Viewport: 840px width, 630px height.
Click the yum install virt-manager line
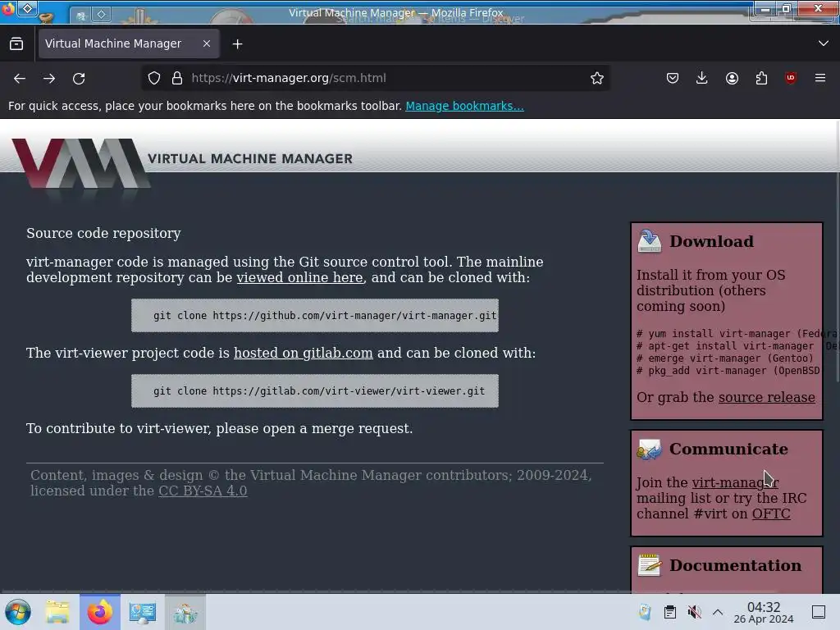pos(737,334)
